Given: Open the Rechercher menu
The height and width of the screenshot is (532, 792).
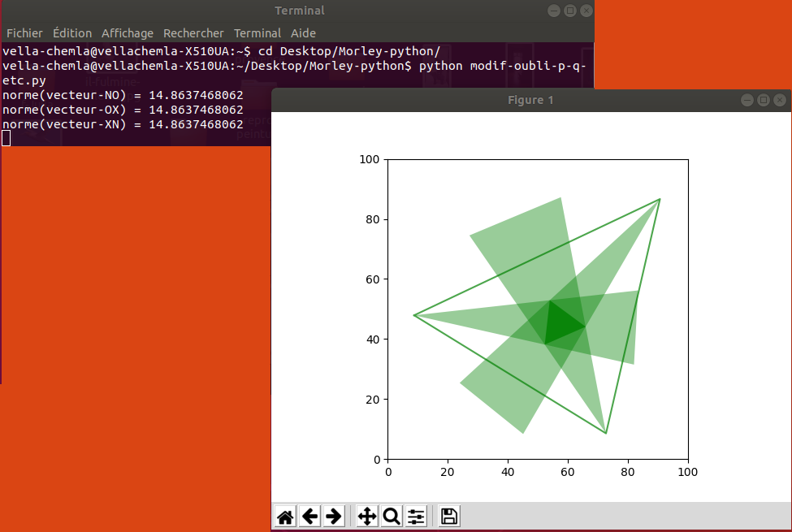Looking at the screenshot, I should point(193,33).
